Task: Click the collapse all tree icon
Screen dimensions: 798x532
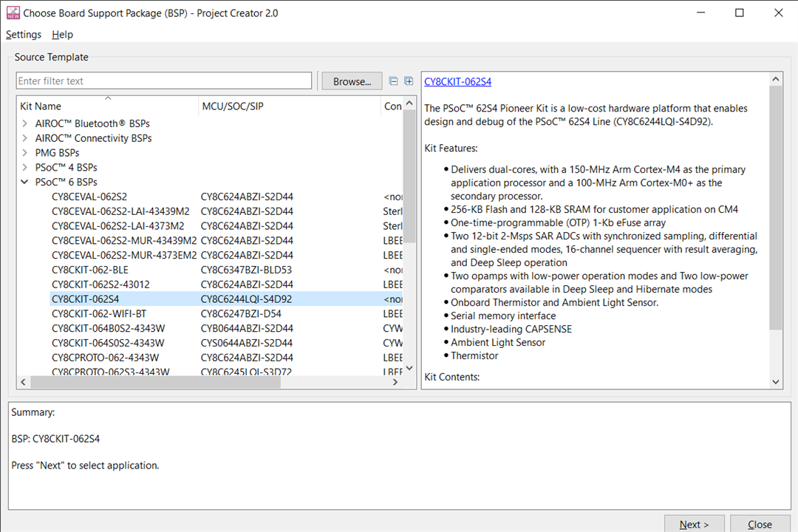Action: pos(393,81)
